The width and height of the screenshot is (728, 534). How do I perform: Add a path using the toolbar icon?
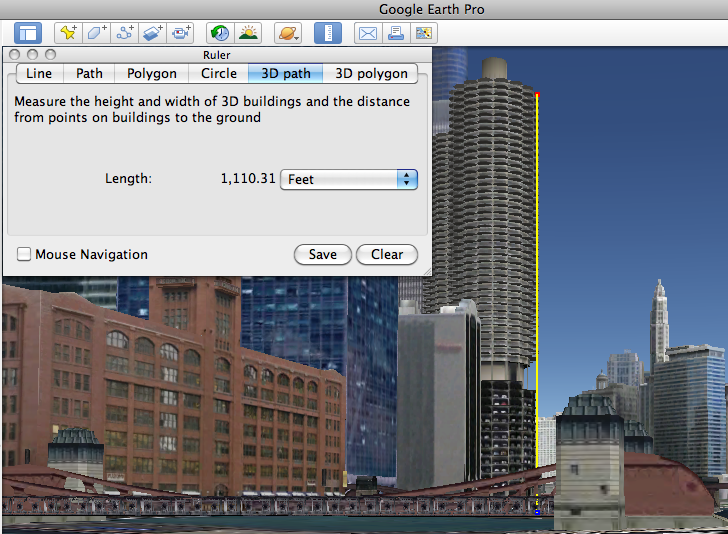(x=124, y=33)
